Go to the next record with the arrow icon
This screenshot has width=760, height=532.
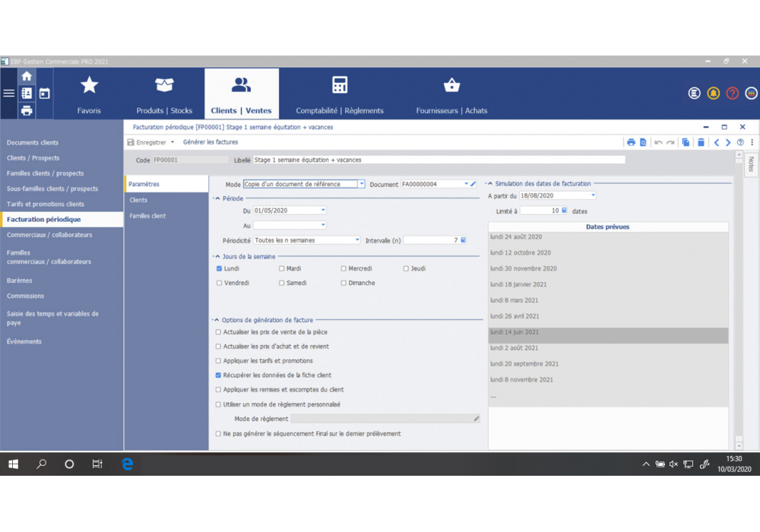tap(727, 142)
